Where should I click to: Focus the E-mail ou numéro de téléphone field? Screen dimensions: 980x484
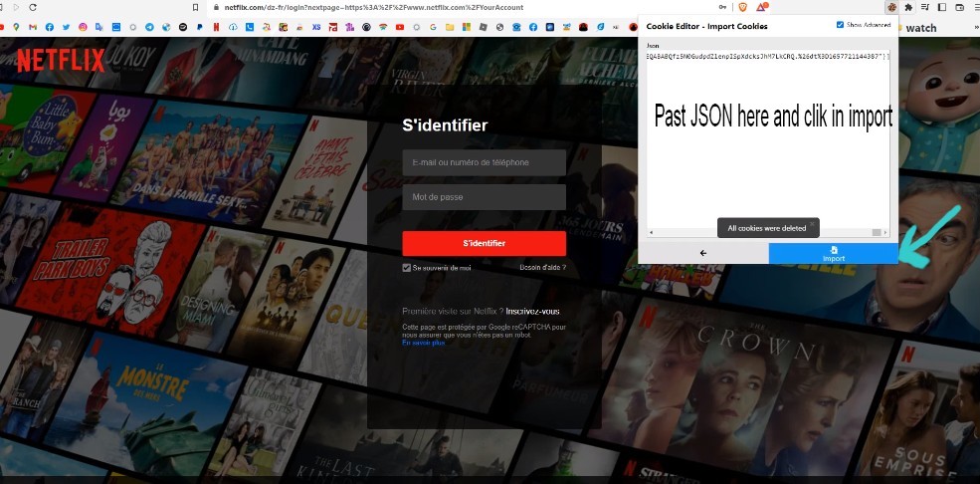point(484,162)
